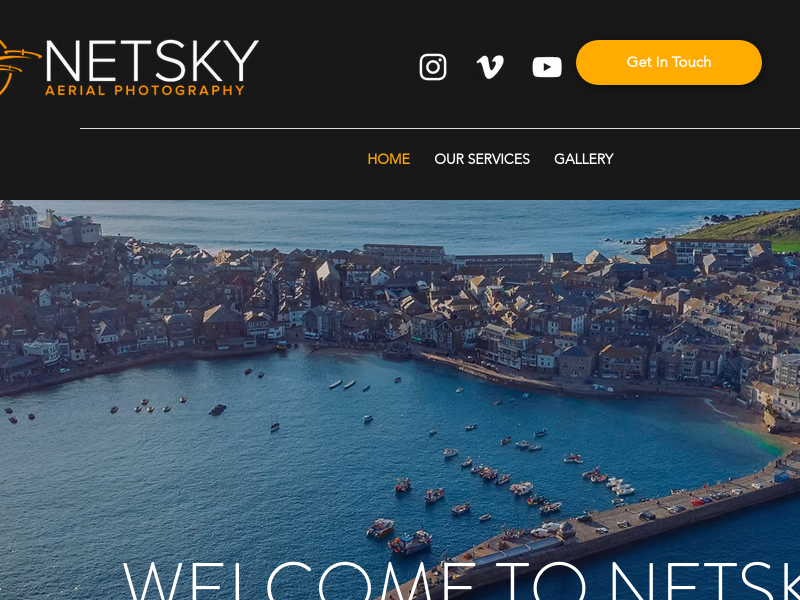
Task: Click the Welcome to NetSky heading
Action: click(461, 581)
